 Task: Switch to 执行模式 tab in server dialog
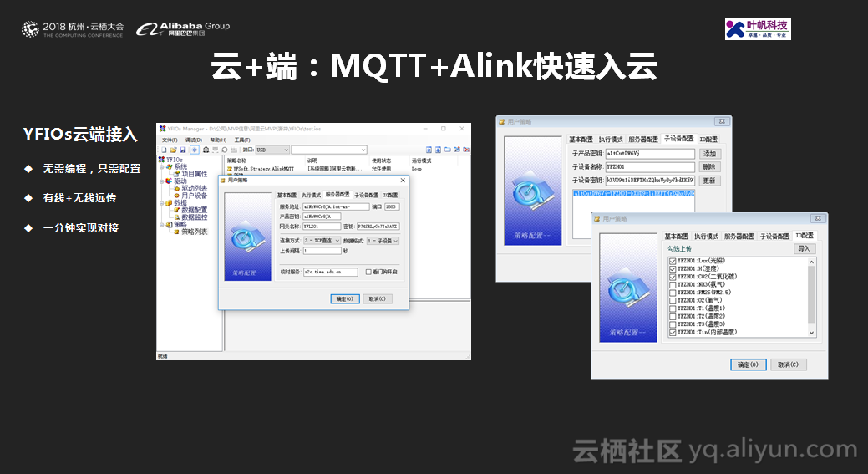[x=311, y=195]
